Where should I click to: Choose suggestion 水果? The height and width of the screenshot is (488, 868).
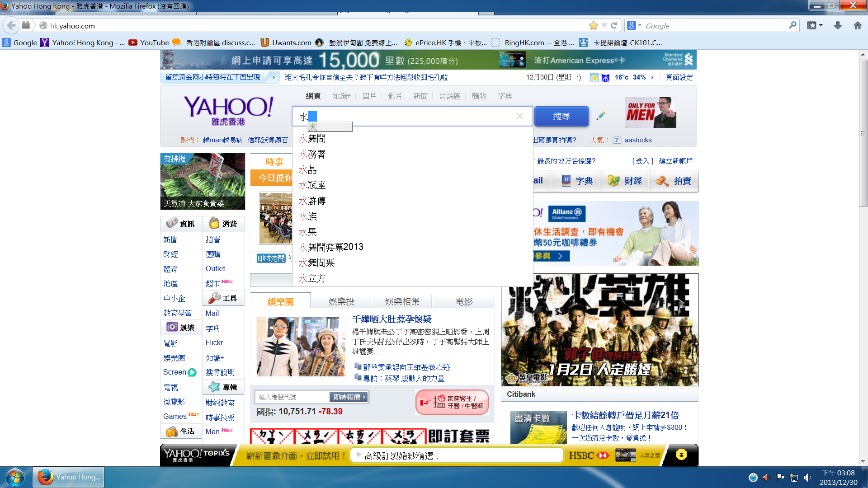click(x=412, y=232)
